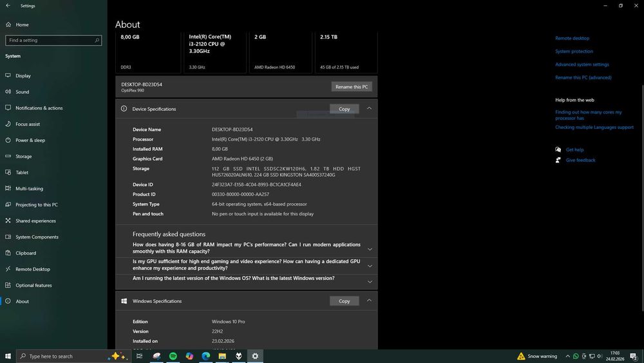
Task: Open Optional features page
Action: click(x=33, y=285)
